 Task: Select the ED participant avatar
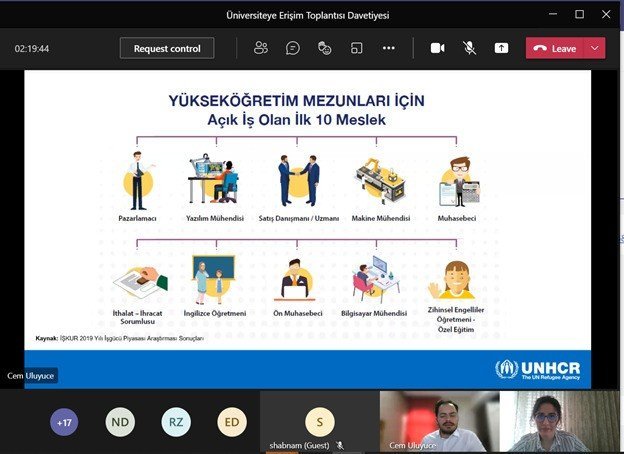point(232,422)
